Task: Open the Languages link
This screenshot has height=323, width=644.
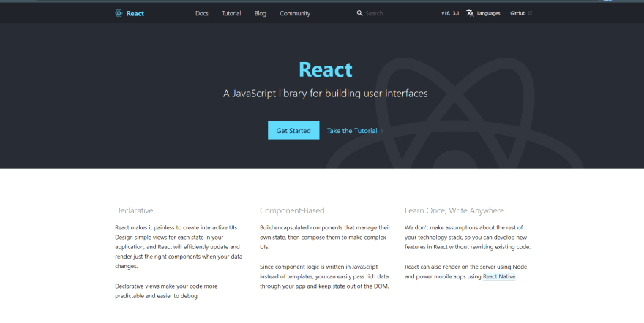Action: [x=488, y=13]
